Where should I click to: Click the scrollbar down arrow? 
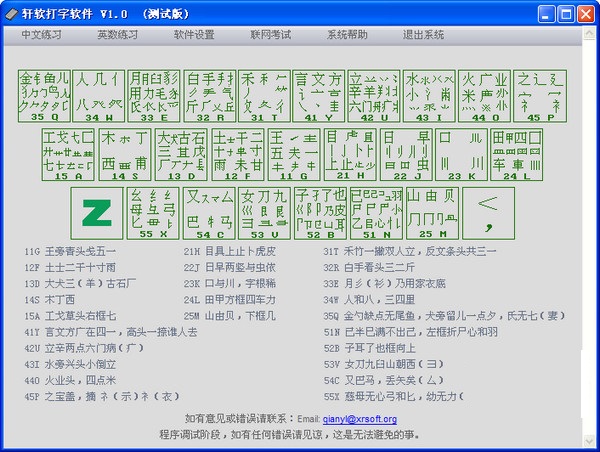pos(589,441)
